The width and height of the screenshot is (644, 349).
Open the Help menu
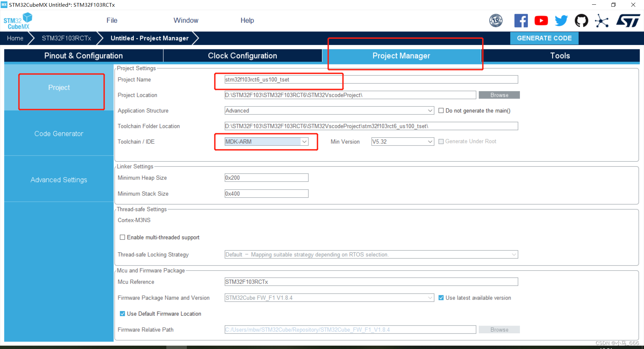point(247,20)
